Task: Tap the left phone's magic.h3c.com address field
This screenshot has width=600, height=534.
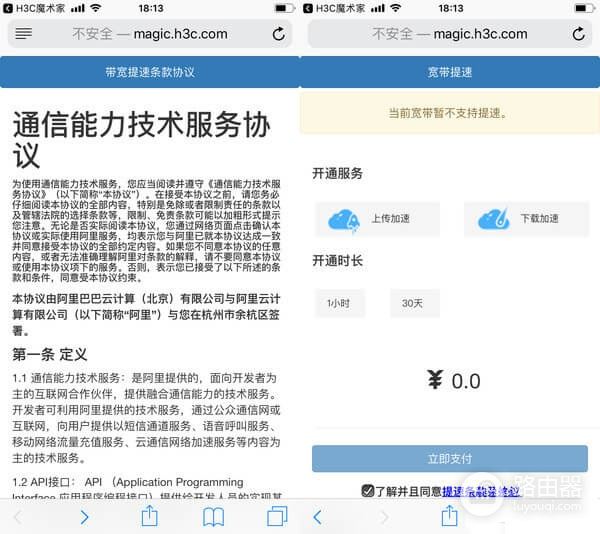Action: [150, 34]
